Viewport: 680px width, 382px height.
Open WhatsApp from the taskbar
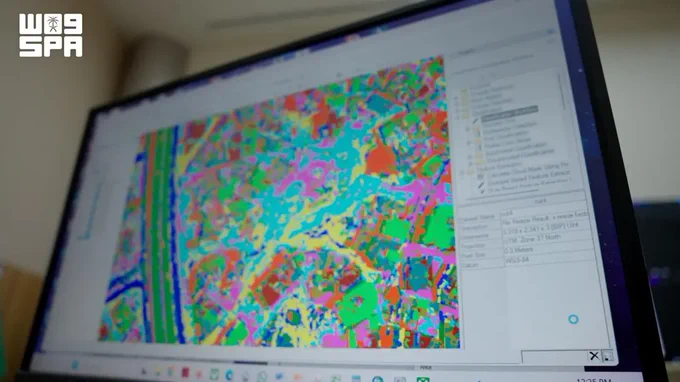(262, 377)
